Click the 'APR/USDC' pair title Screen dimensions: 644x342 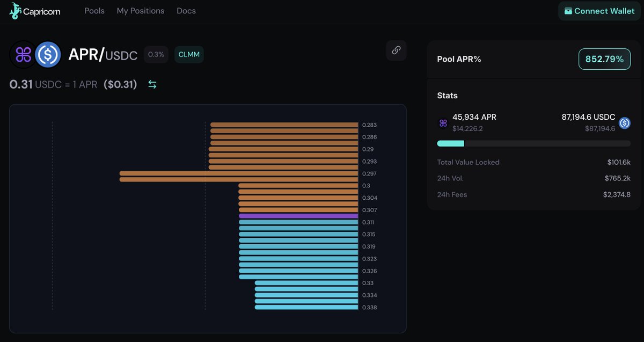pyautogui.click(x=103, y=55)
